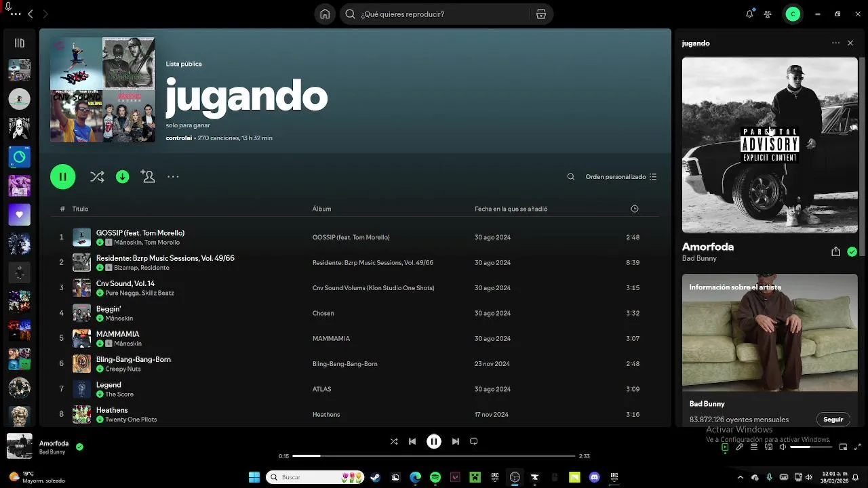This screenshot has height=488, width=868.
Task: Open Friend Activity icon next to the bell
Action: click(x=768, y=14)
